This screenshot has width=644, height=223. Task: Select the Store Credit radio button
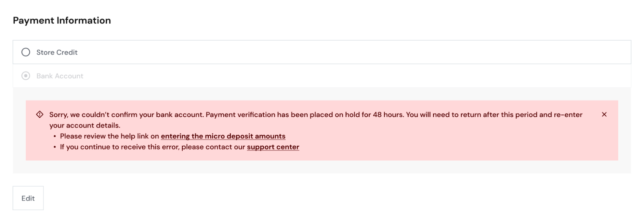click(26, 52)
